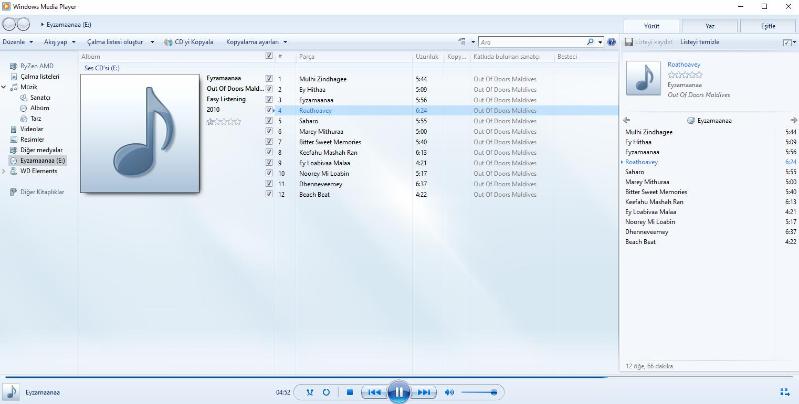Image resolution: width=799 pixels, height=404 pixels.
Task: Go to previous list with left arrow
Action: pos(627,120)
